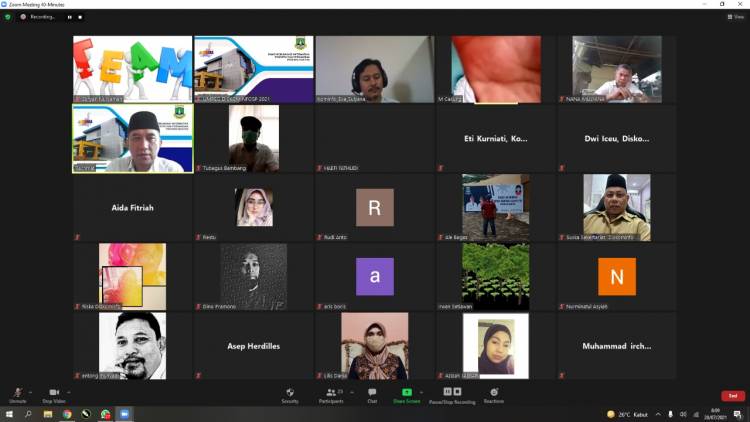Image resolution: width=750 pixels, height=422 pixels.
Task: Click muted mic icon on Asep Herdilles tile
Action: [x=198, y=376]
